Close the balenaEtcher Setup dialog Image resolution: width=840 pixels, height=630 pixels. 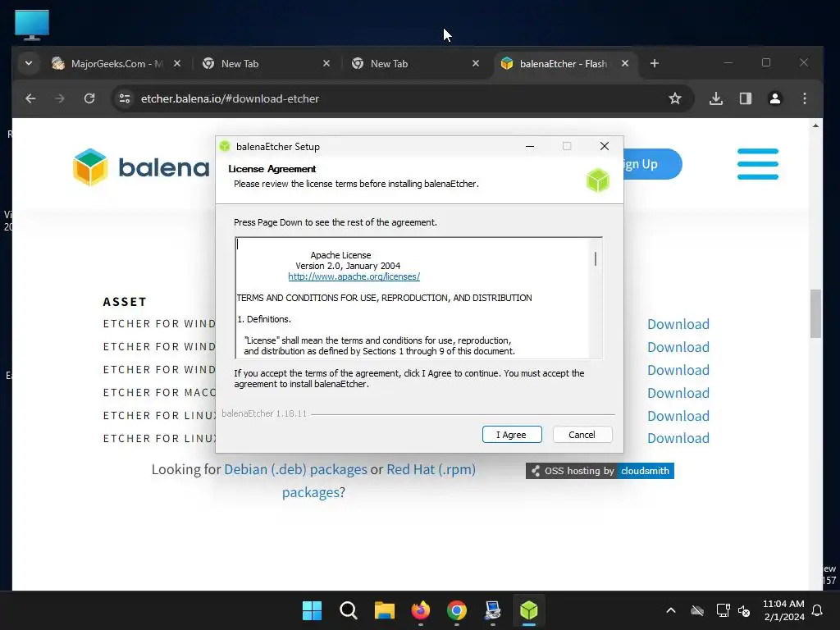605,146
